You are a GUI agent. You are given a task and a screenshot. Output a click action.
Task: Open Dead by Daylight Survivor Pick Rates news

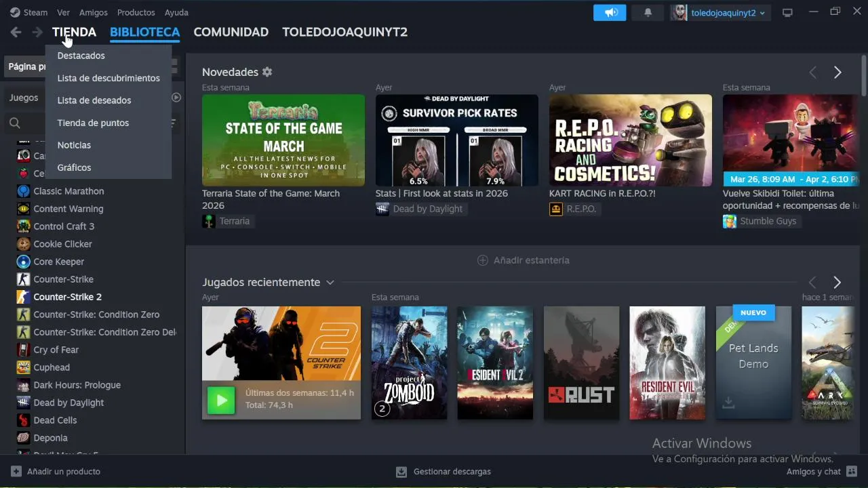pos(457,140)
